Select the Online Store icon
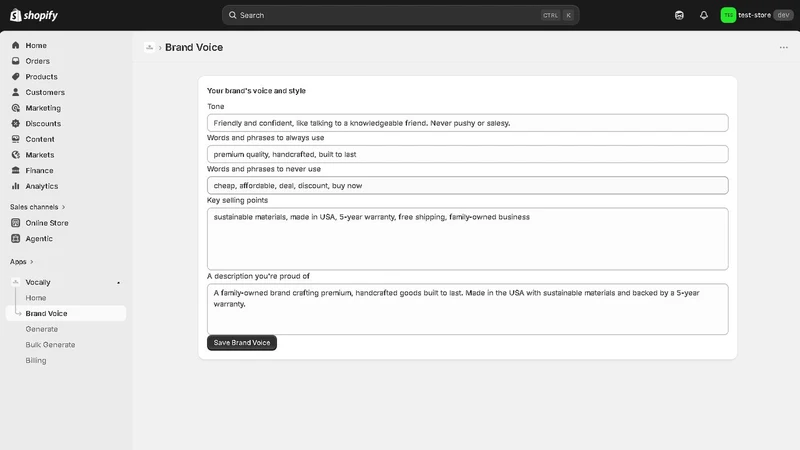 pos(15,223)
